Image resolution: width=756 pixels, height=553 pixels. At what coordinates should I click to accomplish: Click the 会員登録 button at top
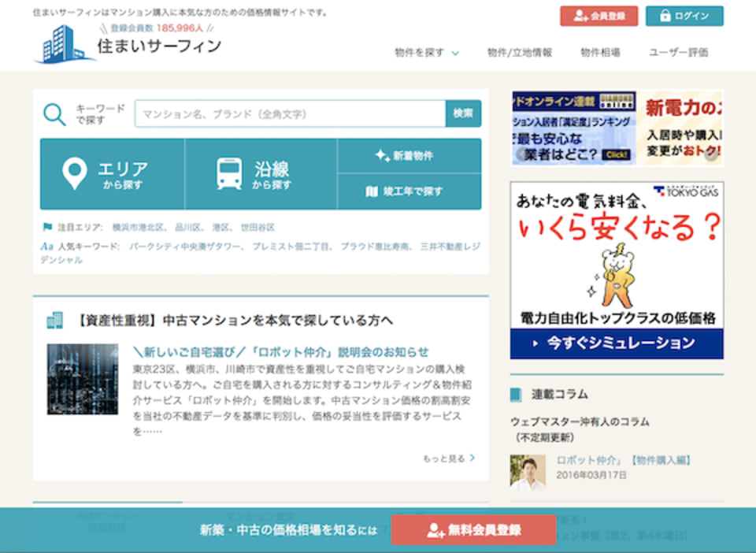598,16
